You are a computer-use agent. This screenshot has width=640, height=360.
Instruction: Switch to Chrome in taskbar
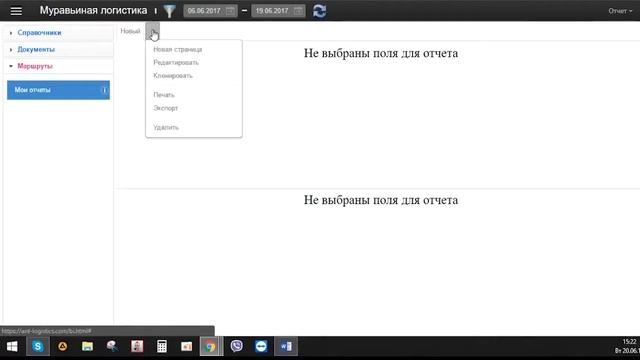click(211, 347)
